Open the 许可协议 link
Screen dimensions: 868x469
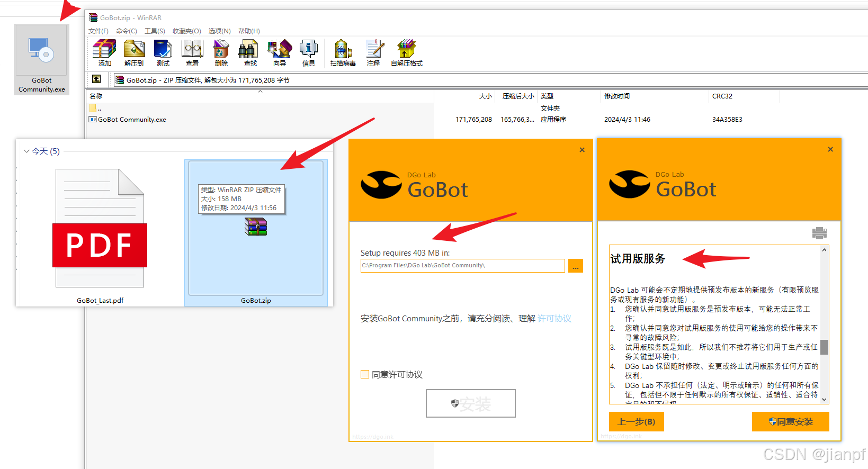pos(554,318)
